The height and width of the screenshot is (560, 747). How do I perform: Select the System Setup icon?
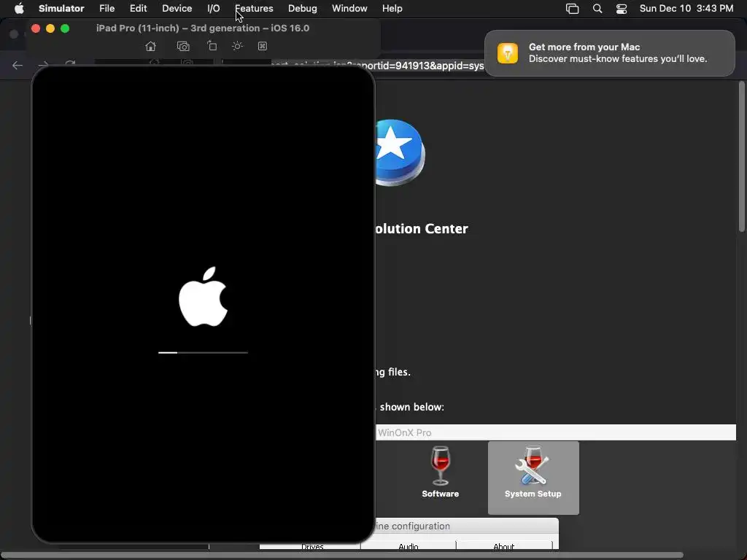point(533,477)
